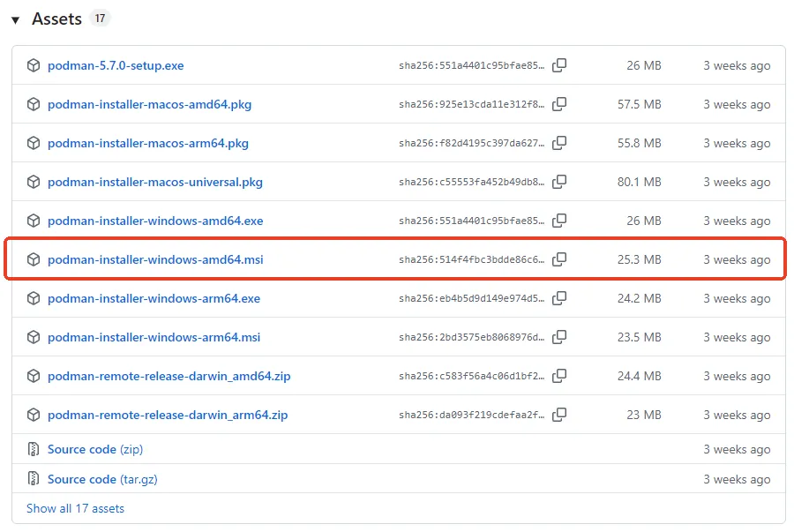Copy the sha256 checksum for podman-remote-release-darwin_arm64.zip
The width and height of the screenshot is (794, 532).
point(559,415)
